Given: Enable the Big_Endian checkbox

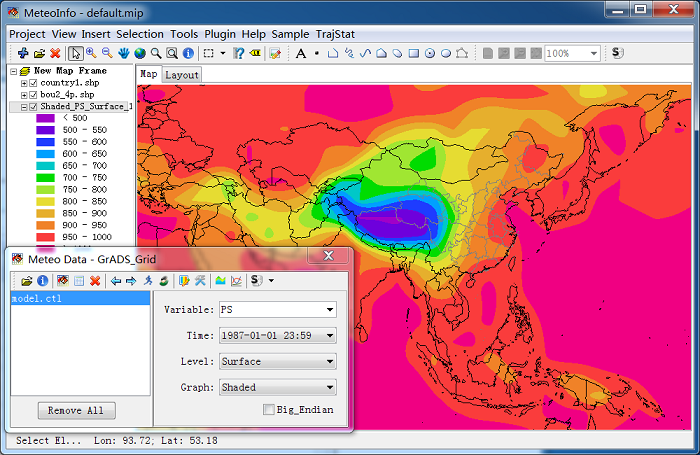Looking at the screenshot, I should coord(268,409).
